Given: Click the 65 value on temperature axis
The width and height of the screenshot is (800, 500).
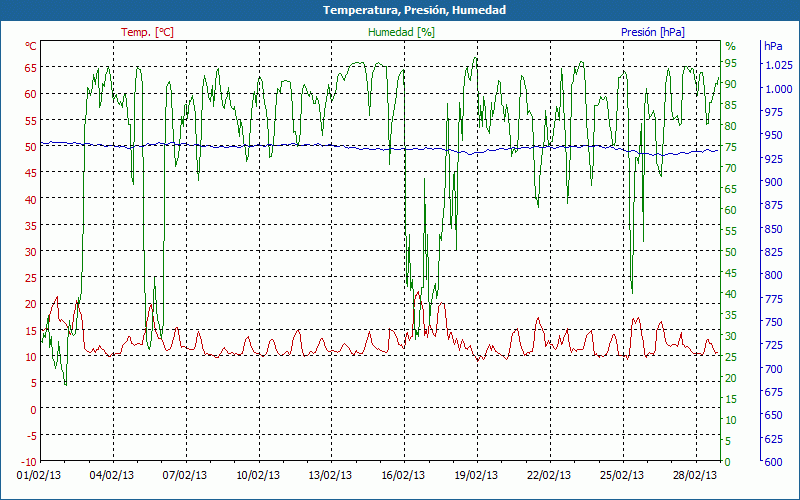Looking at the screenshot, I should coord(31,67).
